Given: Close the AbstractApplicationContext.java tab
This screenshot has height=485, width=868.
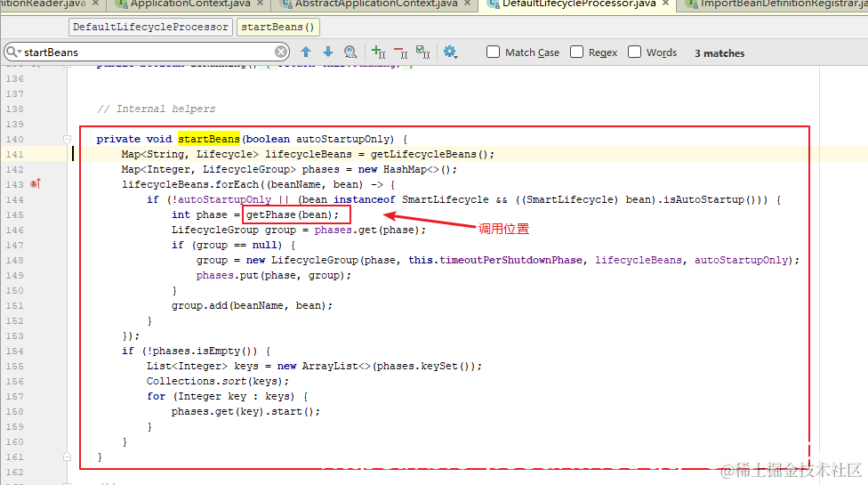Looking at the screenshot, I should pos(467,4).
